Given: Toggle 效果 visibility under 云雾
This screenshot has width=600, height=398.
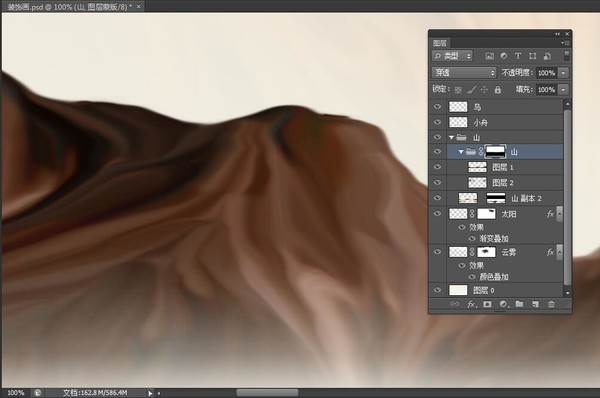Looking at the screenshot, I should click(x=462, y=266).
